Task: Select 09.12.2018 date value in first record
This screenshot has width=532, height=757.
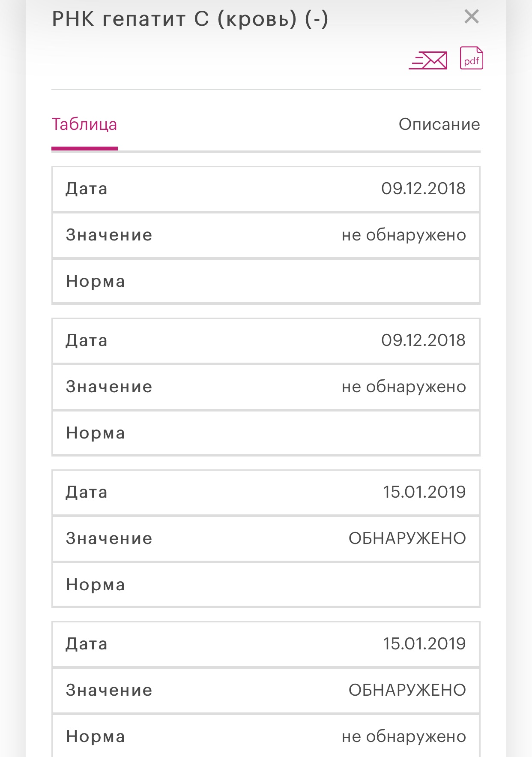Action: pyautogui.click(x=423, y=189)
